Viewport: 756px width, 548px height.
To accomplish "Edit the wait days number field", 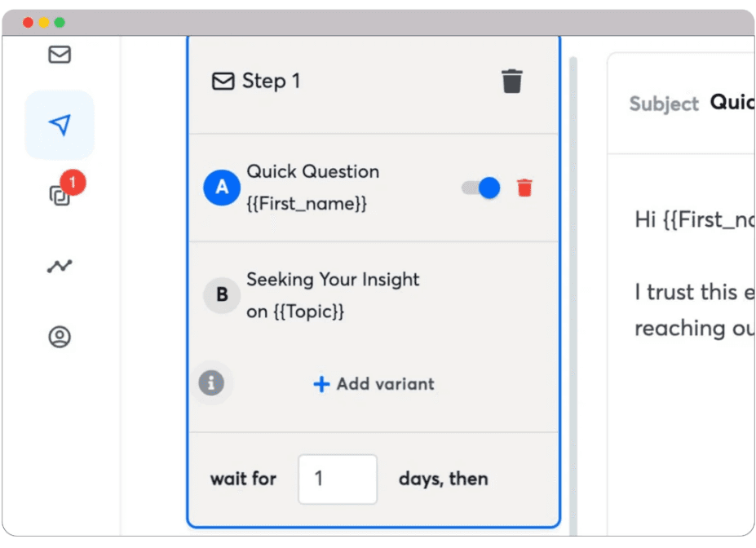I will (338, 479).
